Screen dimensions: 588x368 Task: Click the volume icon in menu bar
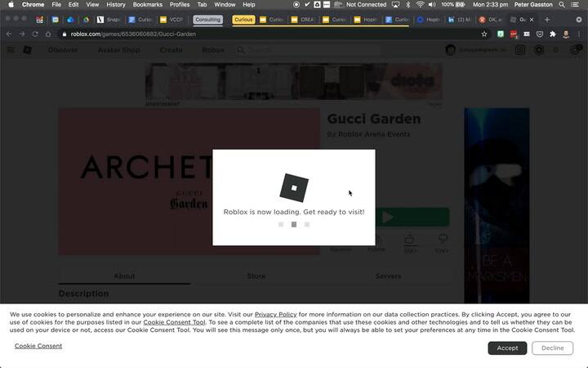[432, 5]
